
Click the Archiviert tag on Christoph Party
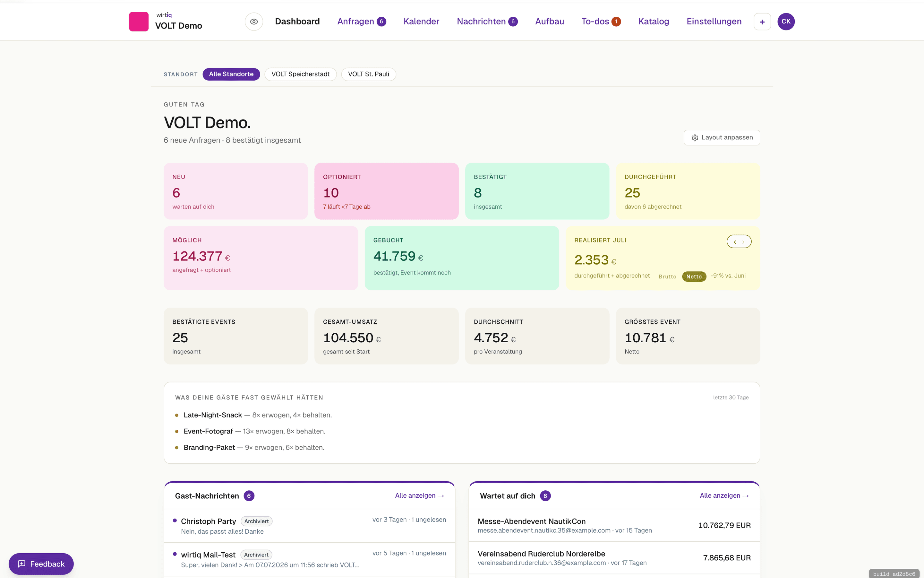[x=256, y=521]
